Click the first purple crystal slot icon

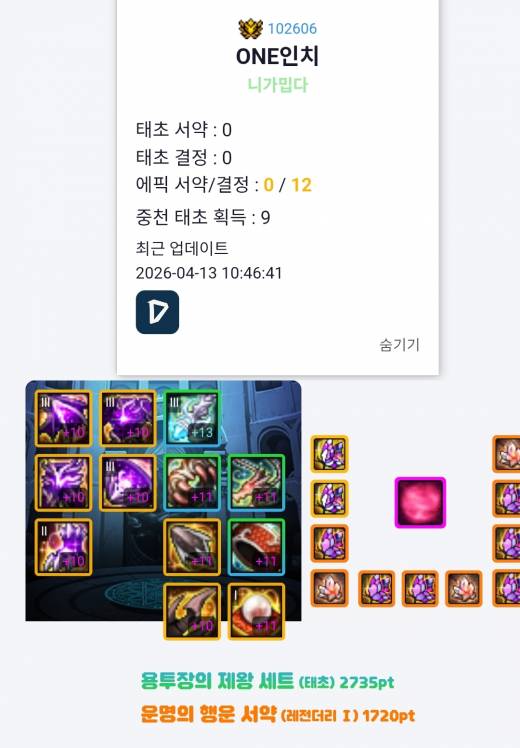(330, 454)
